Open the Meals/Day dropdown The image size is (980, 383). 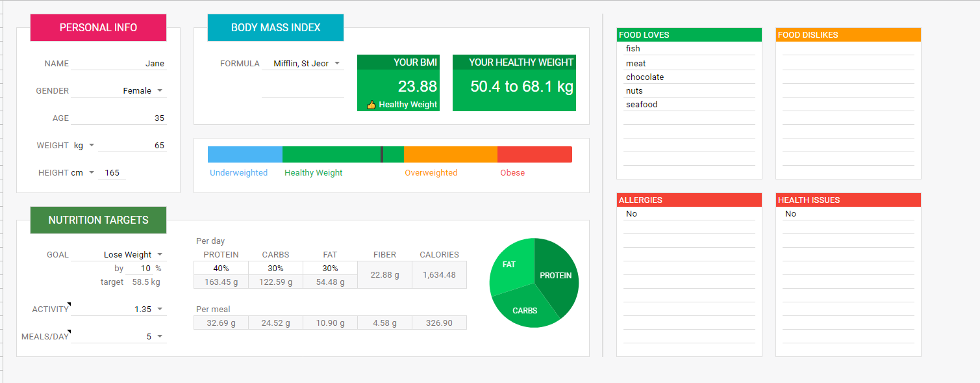[160, 337]
